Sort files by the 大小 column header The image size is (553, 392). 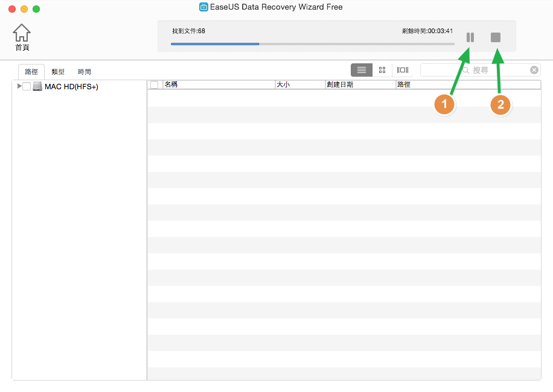pos(299,85)
